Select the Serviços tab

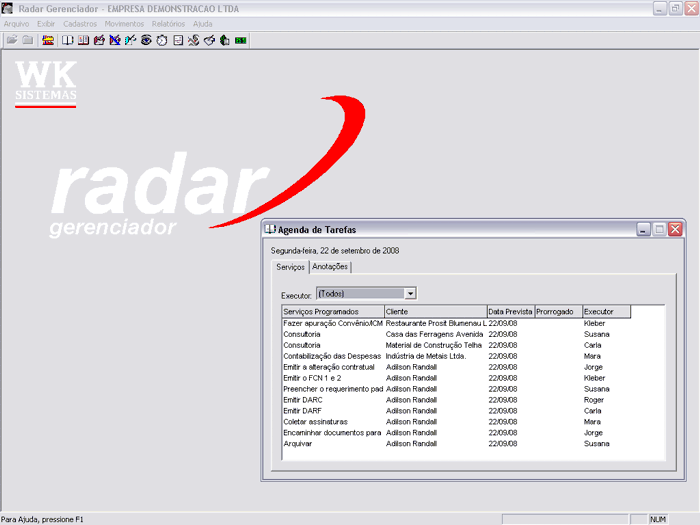coord(290,267)
